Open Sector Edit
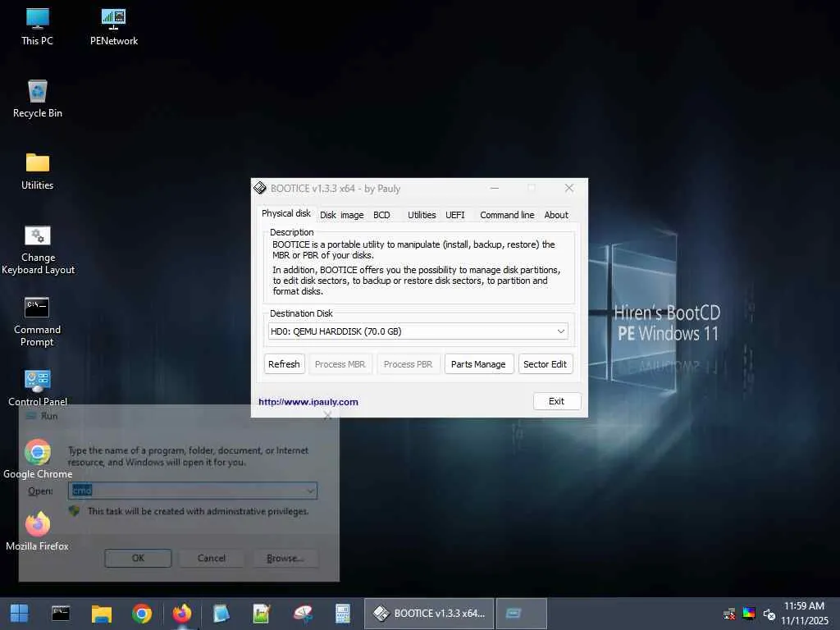840x630 pixels. pos(545,363)
